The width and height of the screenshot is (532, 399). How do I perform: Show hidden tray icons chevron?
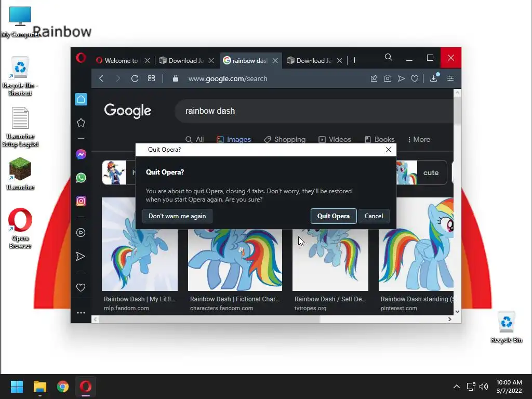(457, 387)
